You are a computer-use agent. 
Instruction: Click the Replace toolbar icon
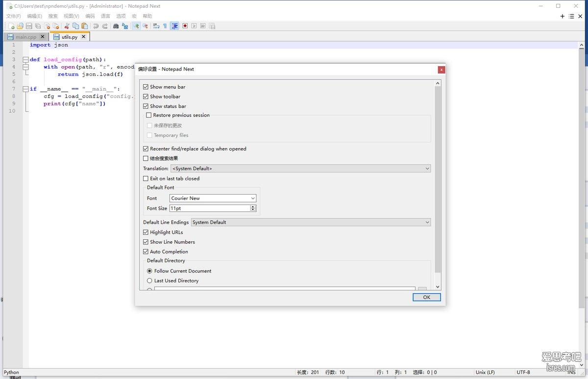125,26
